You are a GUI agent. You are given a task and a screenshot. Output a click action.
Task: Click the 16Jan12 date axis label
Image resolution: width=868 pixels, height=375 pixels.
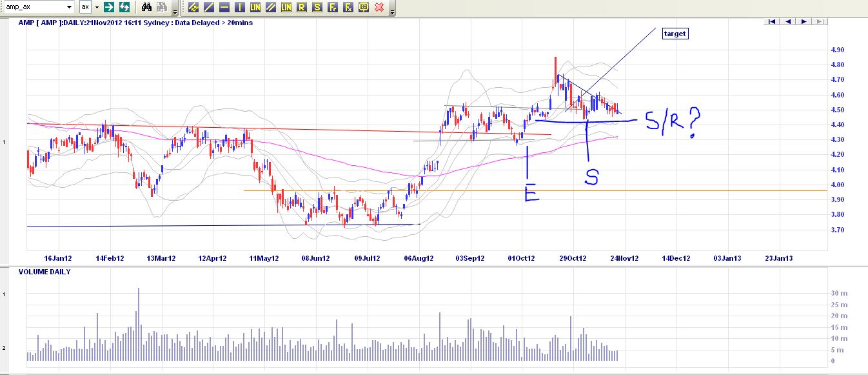click(x=58, y=258)
